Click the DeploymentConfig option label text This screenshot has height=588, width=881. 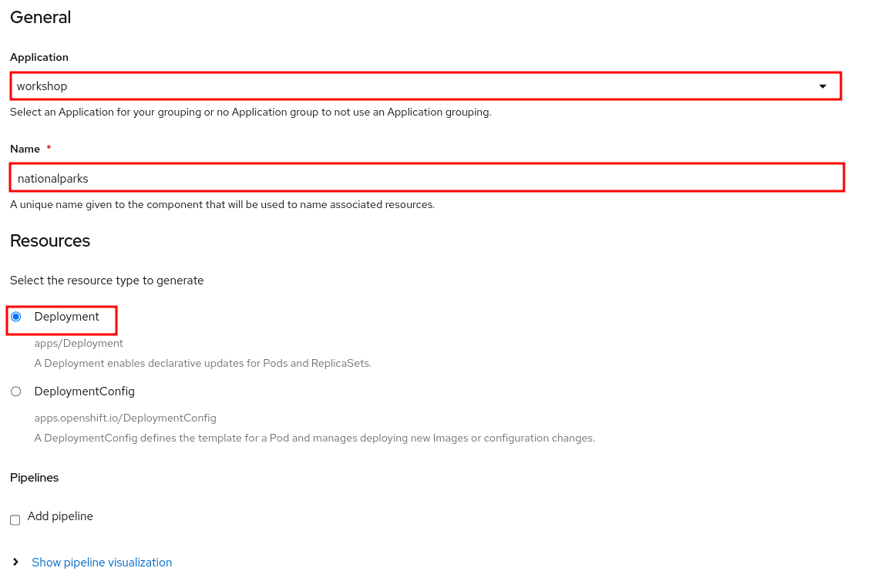coord(85,391)
